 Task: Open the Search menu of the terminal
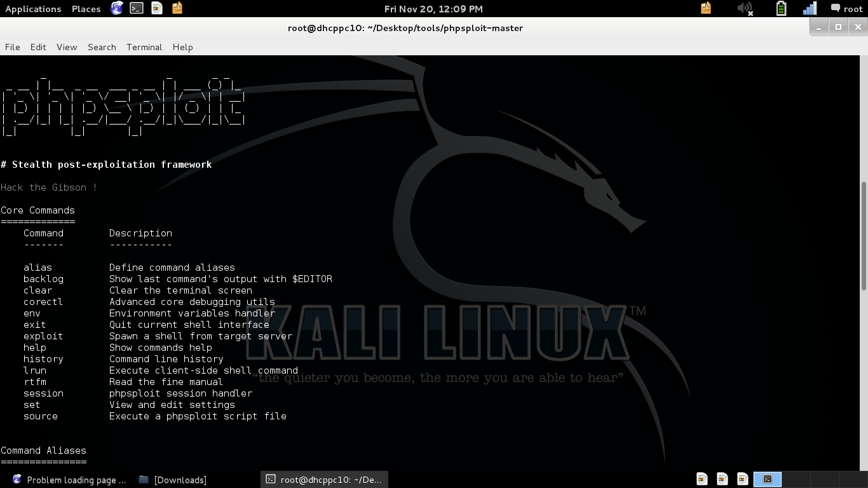pos(102,47)
